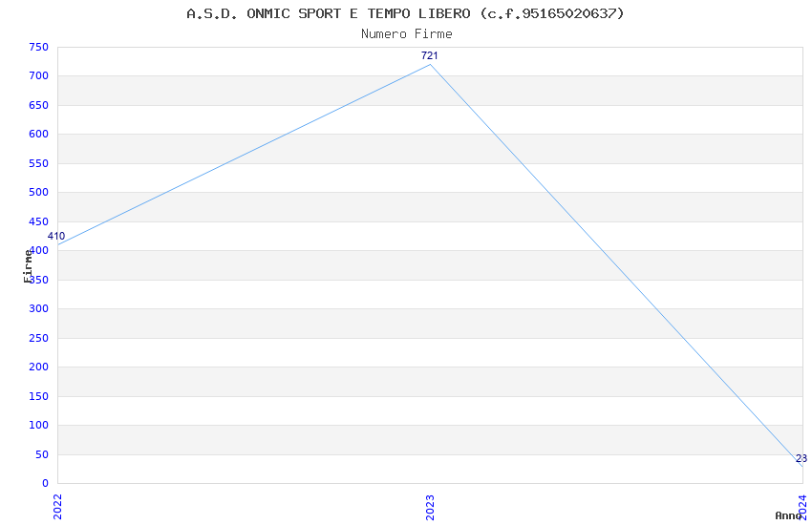The image size is (812, 525).
Task: Click the data label 23 at 2024
Action: [801, 458]
